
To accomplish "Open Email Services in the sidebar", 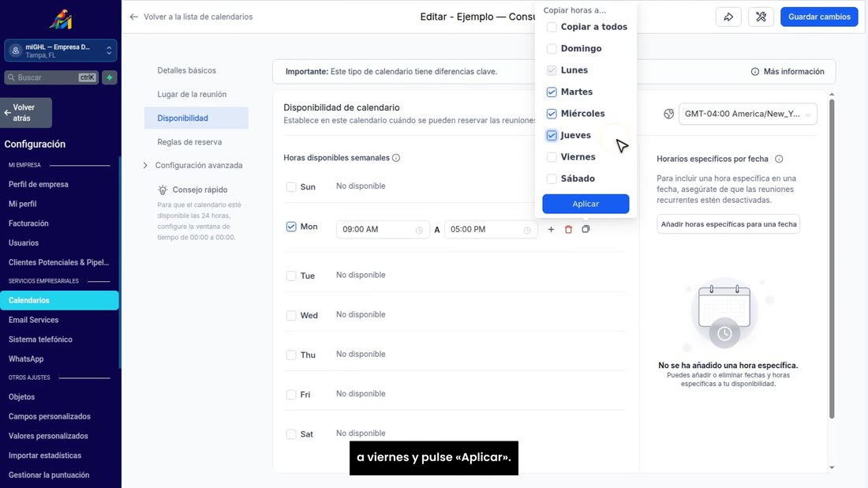I will tap(33, 320).
